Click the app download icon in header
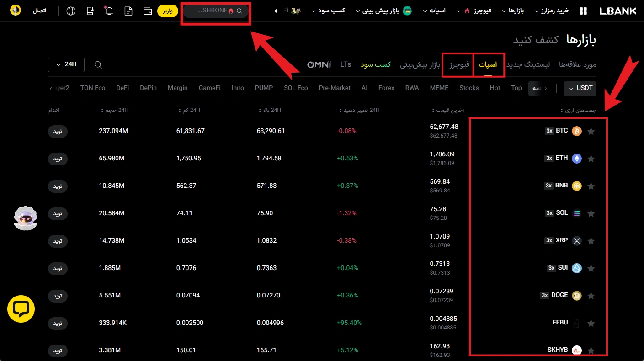644x361 pixels. pos(90,11)
